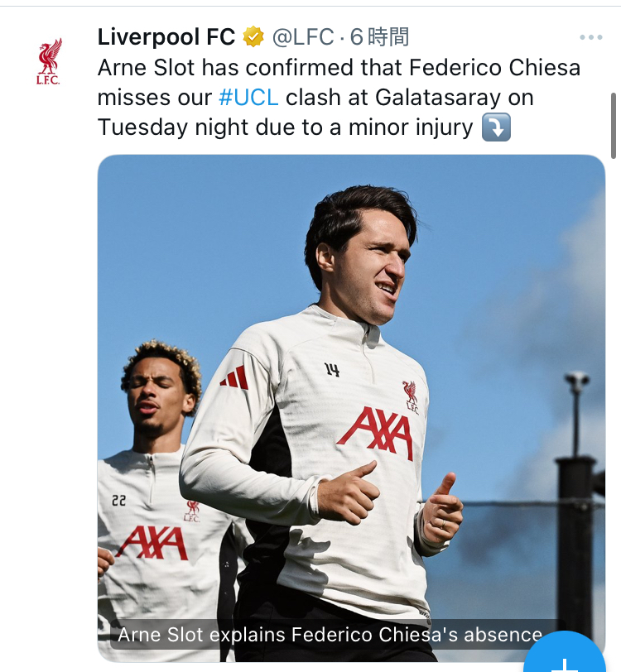Click the LFC crest on Chiesa's chest
This screenshot has width=621, height=672.
pos(411,397)
